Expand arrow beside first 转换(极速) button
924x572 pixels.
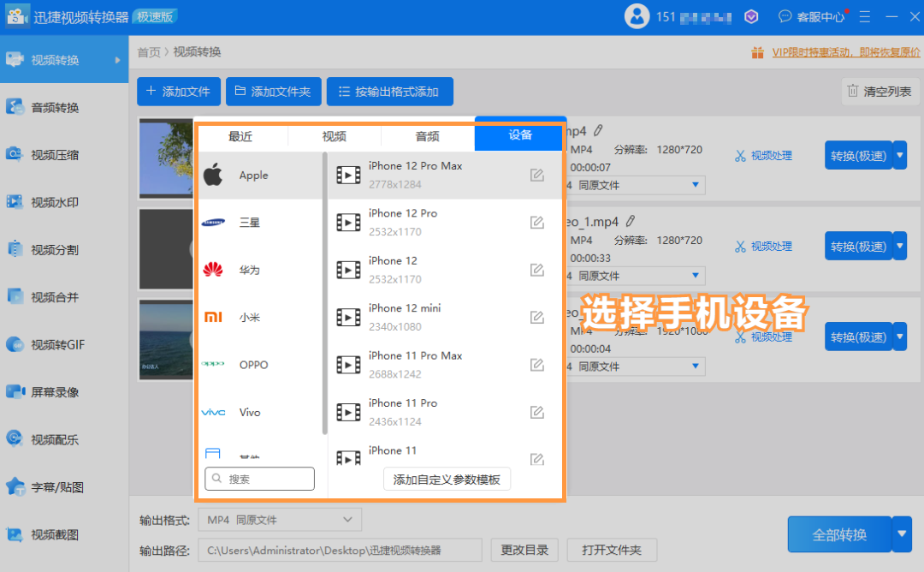click(900, 155)
